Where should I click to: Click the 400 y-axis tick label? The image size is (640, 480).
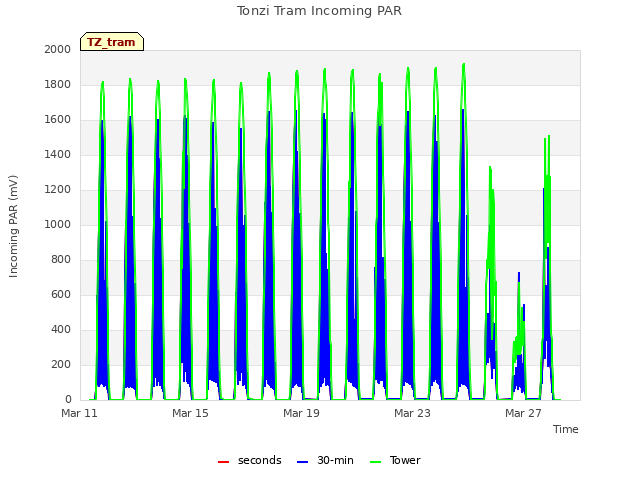pyautogui.click(x=61, y=329)
